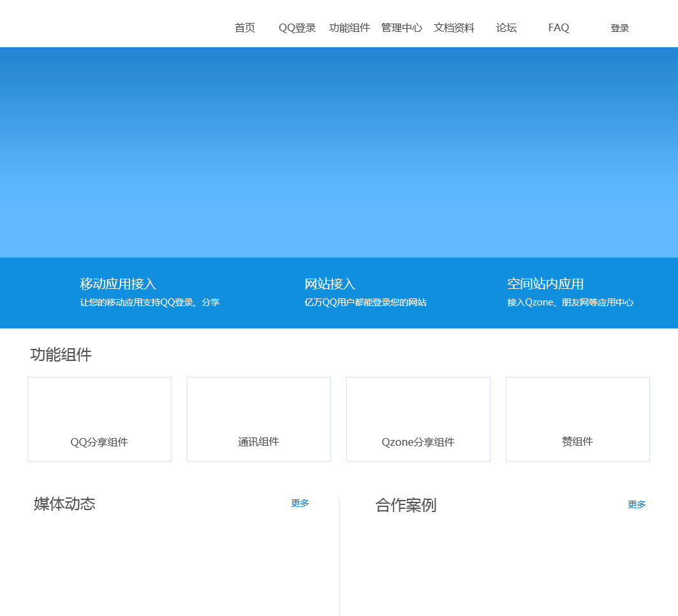Click 亿万QQ用户都能登录您的网站 subtitle

pos(365,302)
